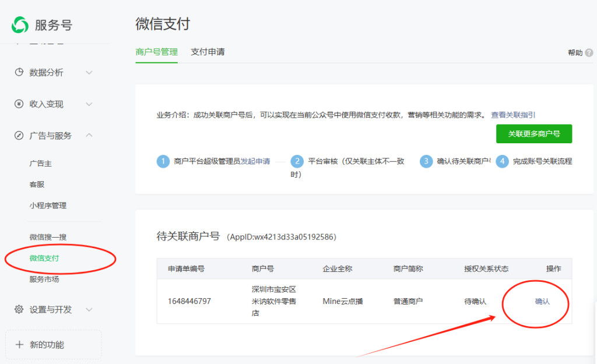Click the plus icon beside 新的功能
Image resolution: width=597 pixels, height=364 pixels.
coord(19,345)
